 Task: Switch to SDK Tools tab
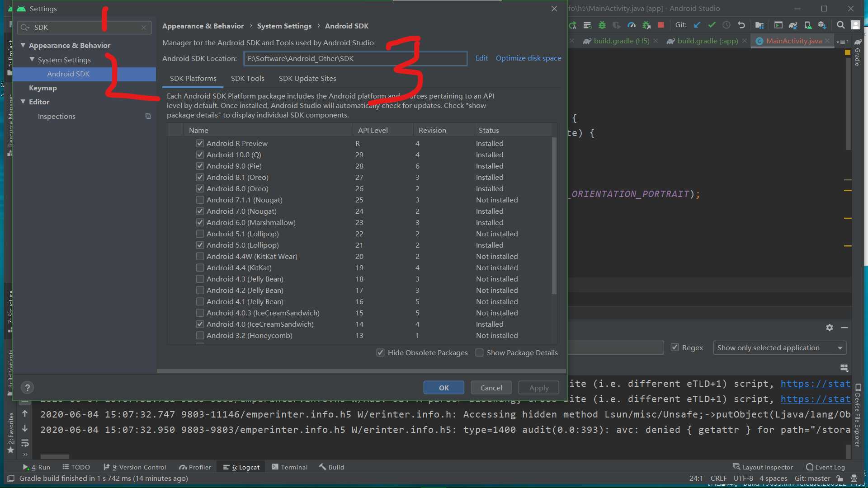coord(247,78)
